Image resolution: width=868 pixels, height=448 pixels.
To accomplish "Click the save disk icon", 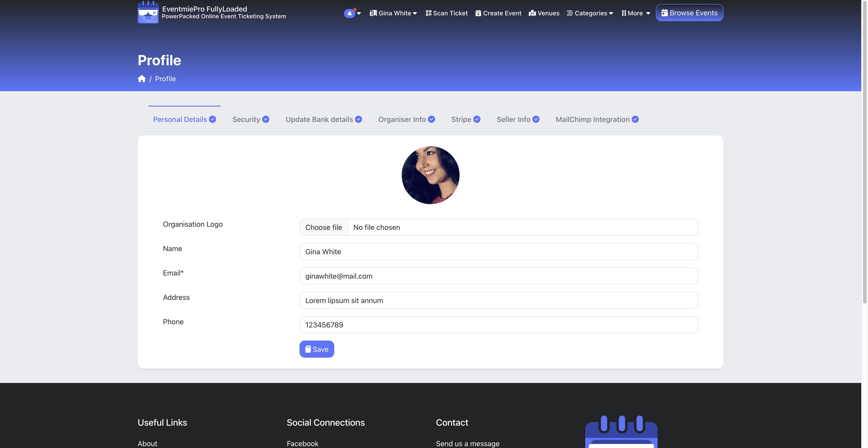I will pyautogui.click(x=308, y=349).
